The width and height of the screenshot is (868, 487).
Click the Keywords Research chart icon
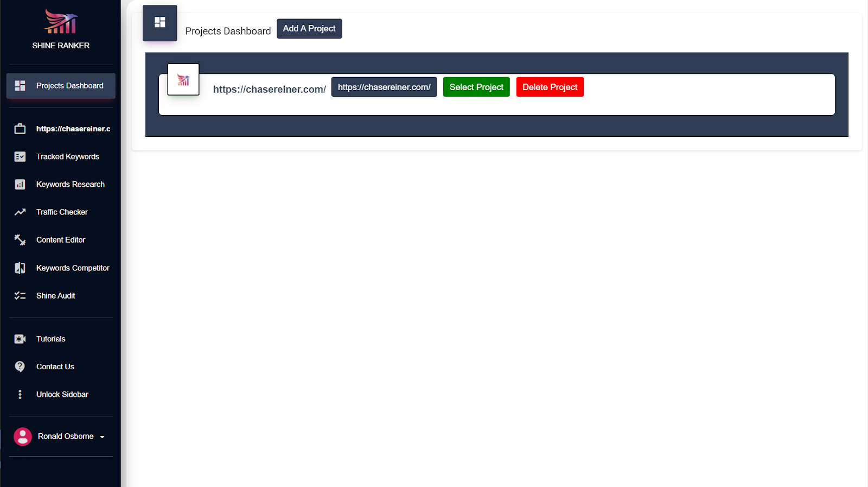point(20,185)
